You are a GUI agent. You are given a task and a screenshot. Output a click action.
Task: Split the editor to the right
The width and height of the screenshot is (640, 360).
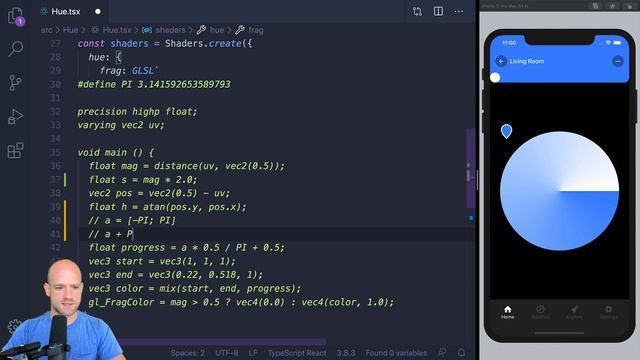coord(438,11)
